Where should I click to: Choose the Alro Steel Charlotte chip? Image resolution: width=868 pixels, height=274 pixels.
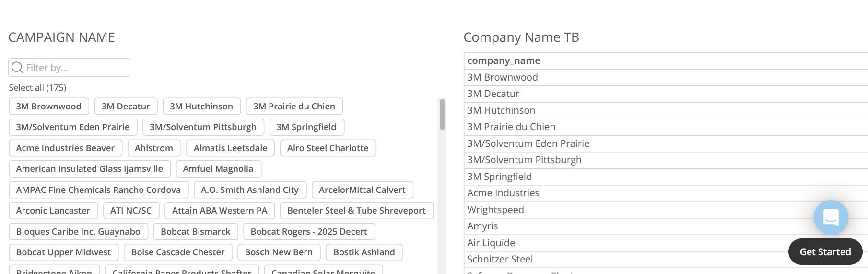click(x=328, y=148)
